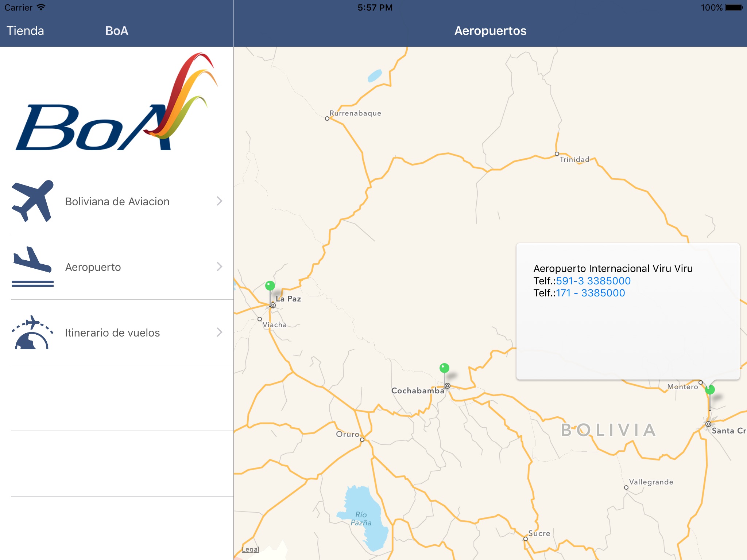747x560 pixels.
Task: Tap the Wi-Fi icon in status bar
Action: coord(41,7)
